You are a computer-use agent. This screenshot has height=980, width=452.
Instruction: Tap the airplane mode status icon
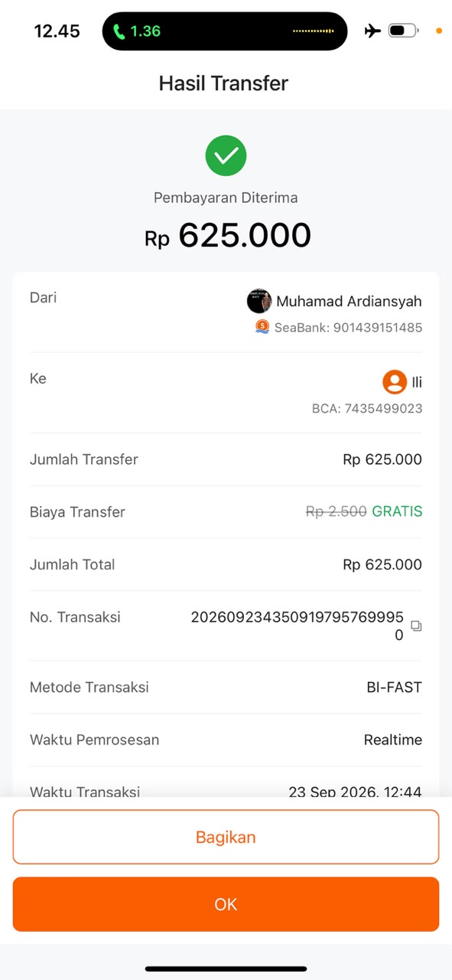pos(372,31)
